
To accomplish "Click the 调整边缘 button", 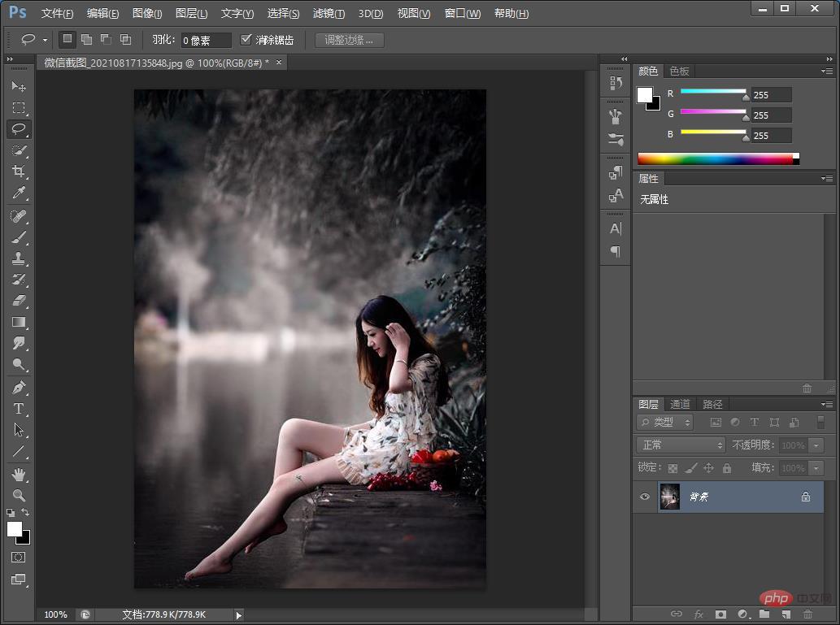I will pos(349,40).
